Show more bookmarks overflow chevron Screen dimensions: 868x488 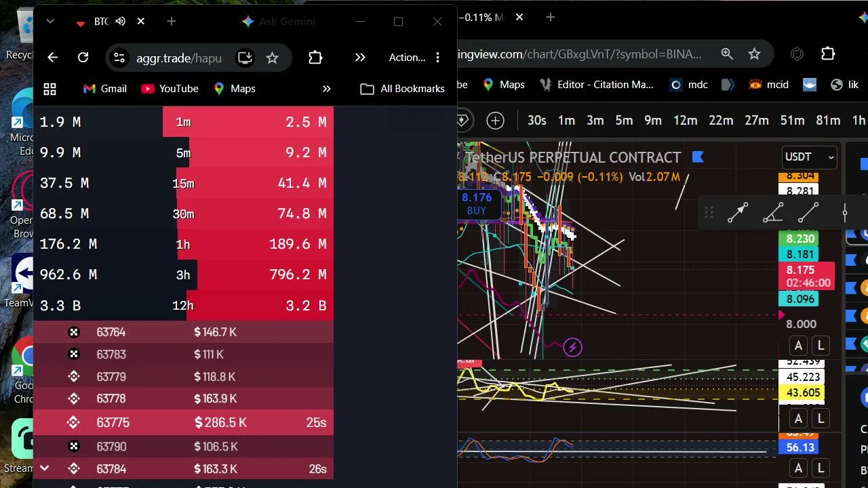tap(326, 89)
